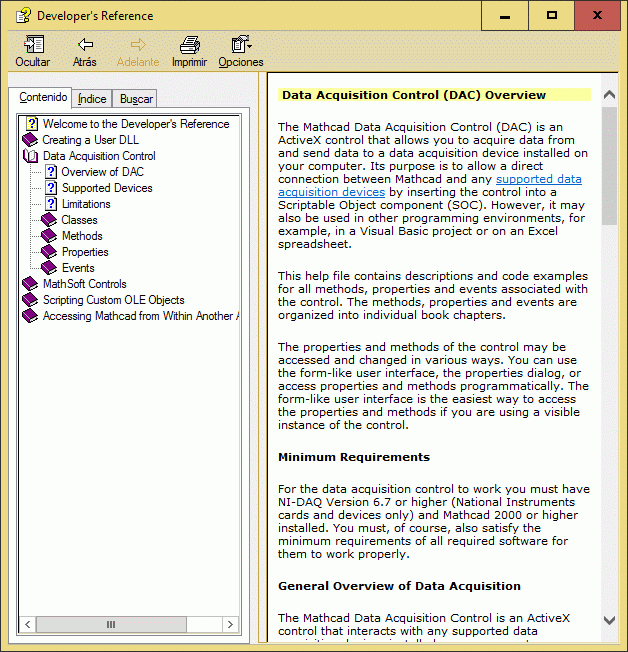Click the content pane scroll up arrow

[609, 95]
